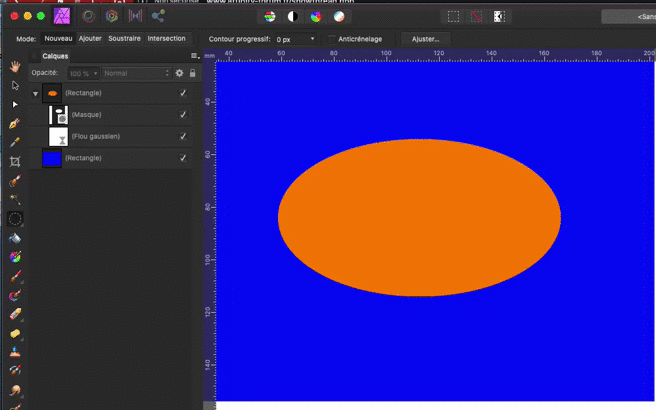The image size is (656, 410).
Task: Select the Crop tool
Action: [x=15, y=160]
